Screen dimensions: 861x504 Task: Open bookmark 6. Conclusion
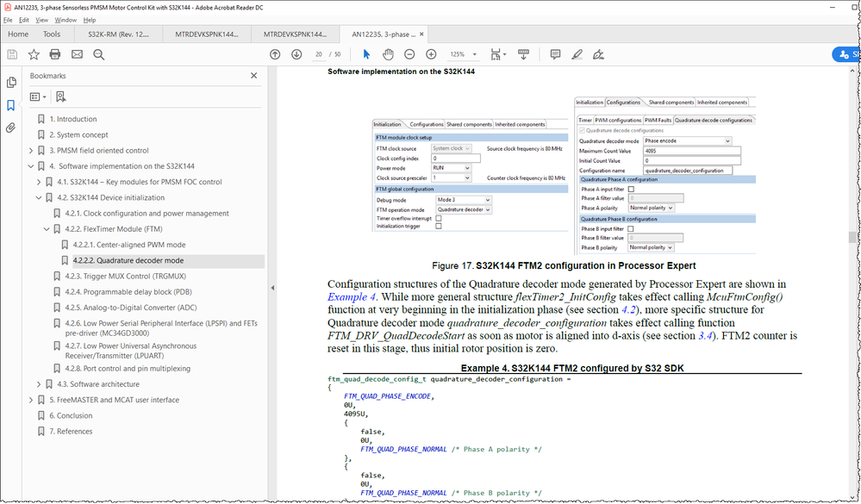[71, 416]
